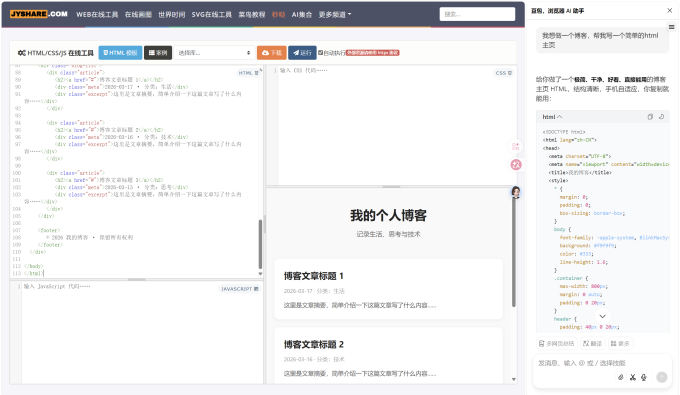Open the 案例 examples button
680x395 pixels.
(x=158, y=53)
